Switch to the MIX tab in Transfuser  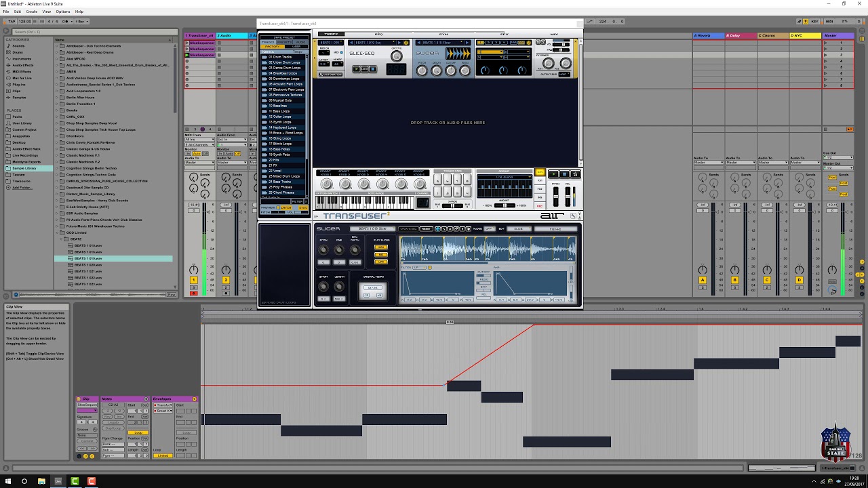554,34
